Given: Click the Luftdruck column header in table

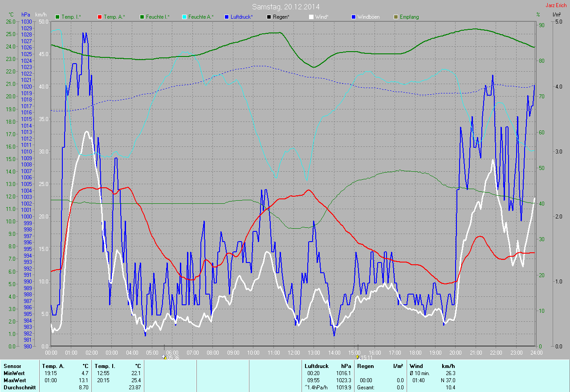Looking at the screenshot, I should (x=316, y=366).
